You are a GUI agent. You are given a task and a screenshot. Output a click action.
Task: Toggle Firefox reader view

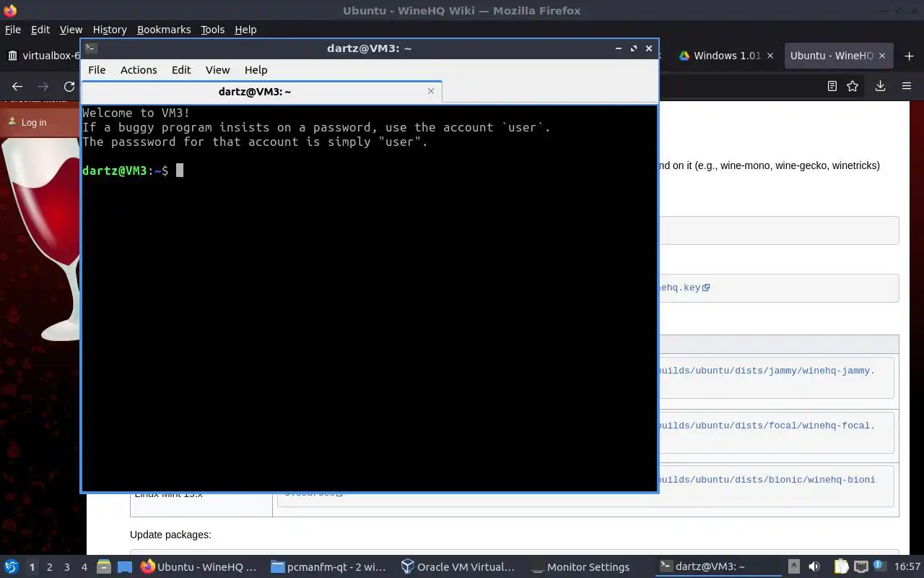(832, 86)
